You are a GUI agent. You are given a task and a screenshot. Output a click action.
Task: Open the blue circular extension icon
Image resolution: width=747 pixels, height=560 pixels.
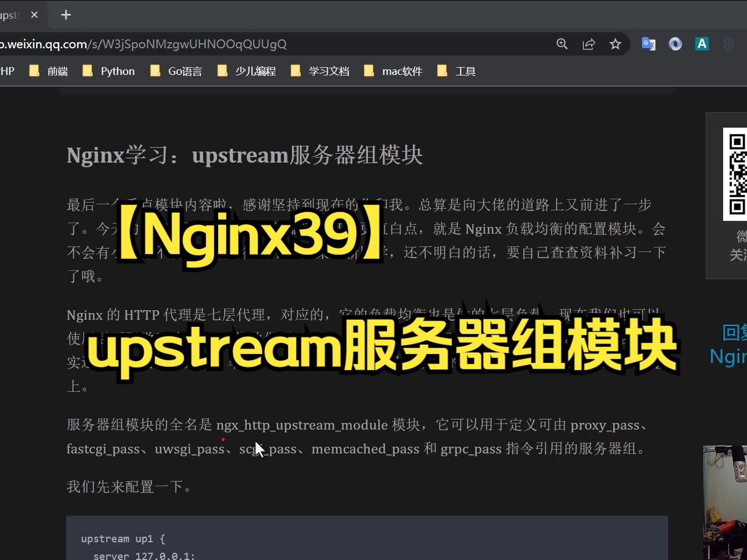675,44
